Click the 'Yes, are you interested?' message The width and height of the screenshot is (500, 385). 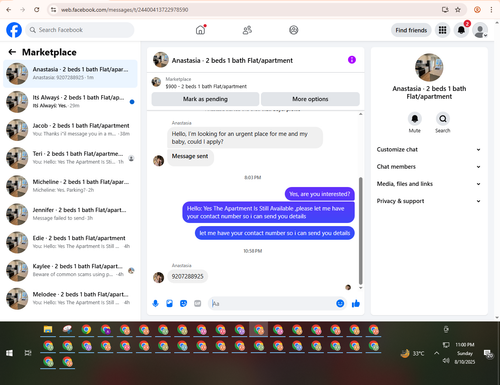coord(319,194)
